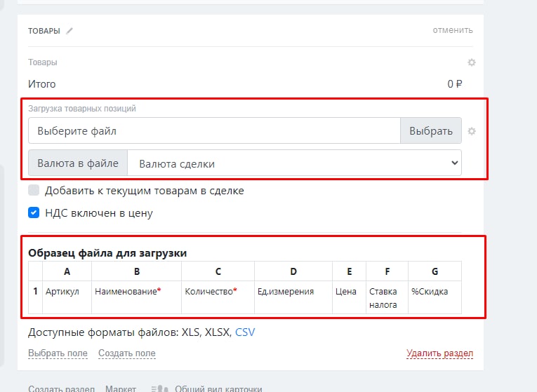Click the card view icon near Общий вид карточки
The height and width of the screenshot is (392, 537).
(159, 388)
